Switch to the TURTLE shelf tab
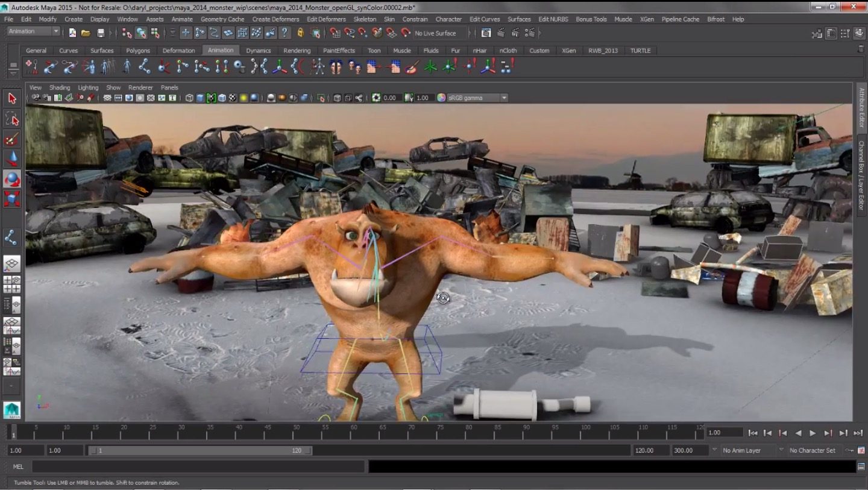The width and height of the screenshot is (868, 490). pos(640,51)
